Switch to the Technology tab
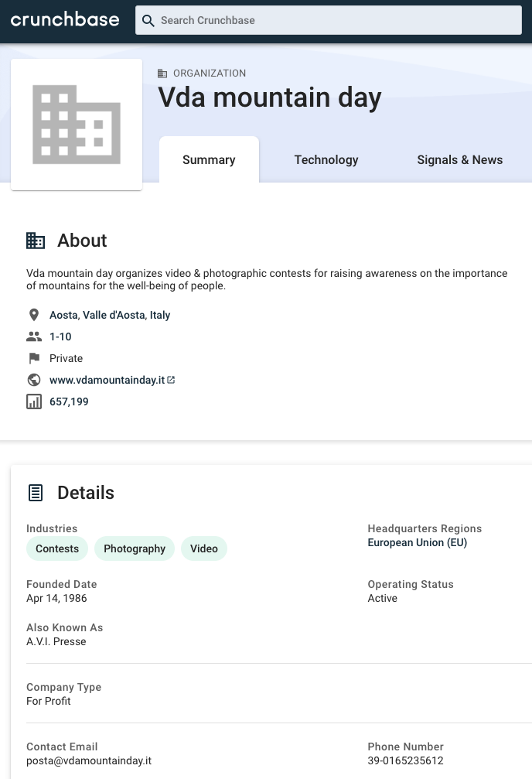 pos(326,160)
